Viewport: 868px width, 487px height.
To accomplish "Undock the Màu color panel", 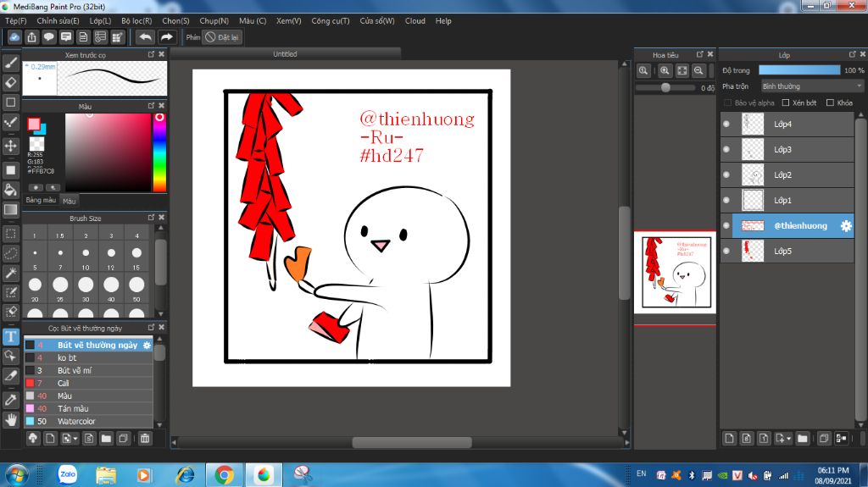I will [x=151, y=105].
